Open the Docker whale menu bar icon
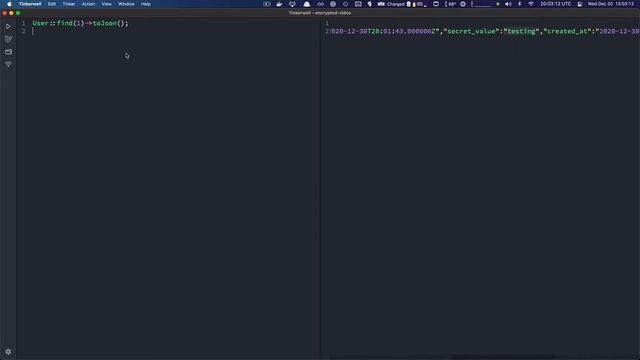Viewport: 640px width, 360px height. (279, 4)
